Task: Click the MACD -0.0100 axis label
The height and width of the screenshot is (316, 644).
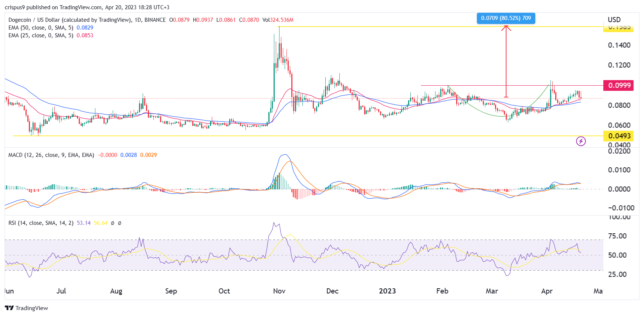Action: [x=621, y=208]
